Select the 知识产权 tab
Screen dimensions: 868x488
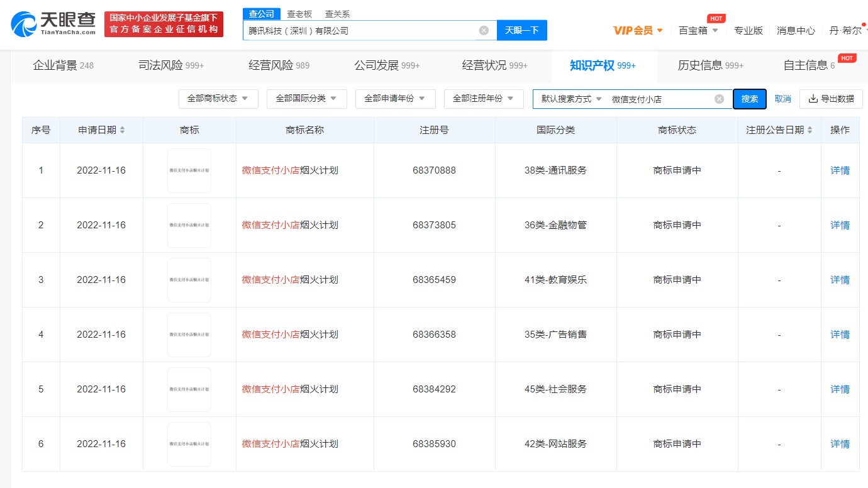point(603,65)
